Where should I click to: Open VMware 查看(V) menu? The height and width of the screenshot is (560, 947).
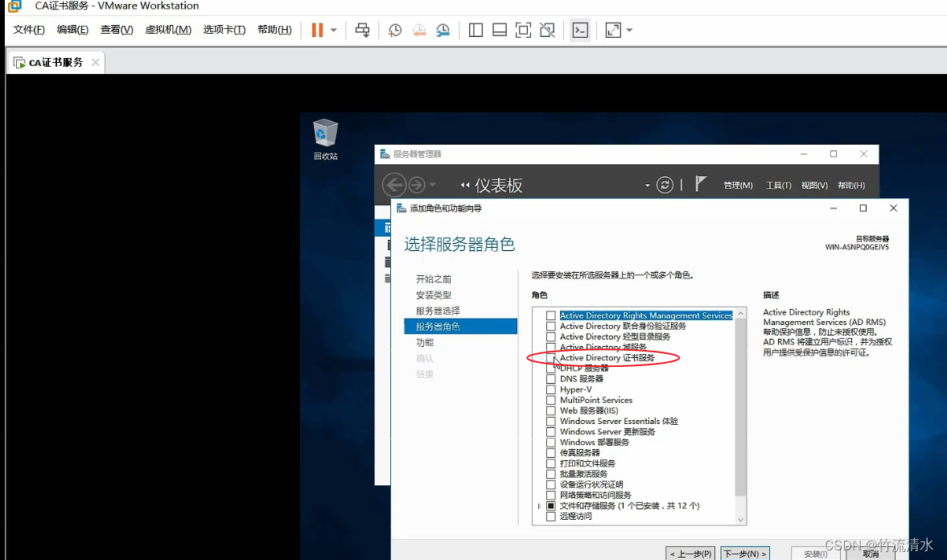117,30
